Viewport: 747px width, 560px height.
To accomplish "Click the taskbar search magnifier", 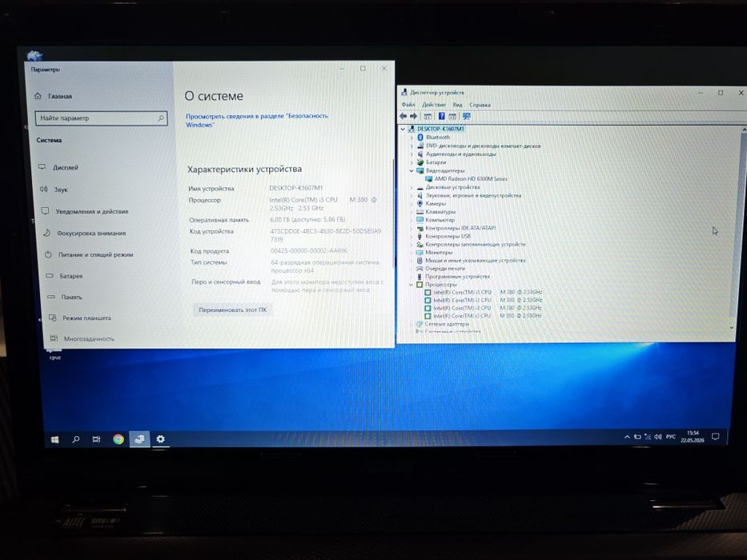I will (75, 439).
